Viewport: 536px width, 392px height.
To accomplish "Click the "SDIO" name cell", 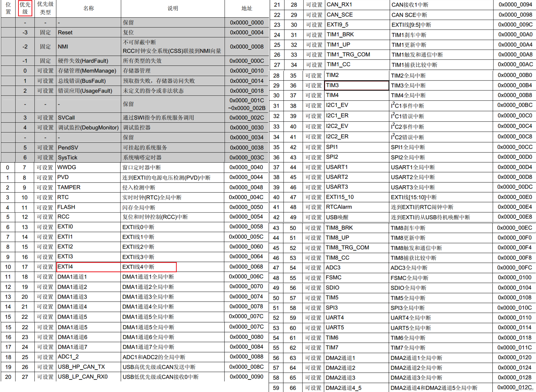I will (x=357, y=288).
